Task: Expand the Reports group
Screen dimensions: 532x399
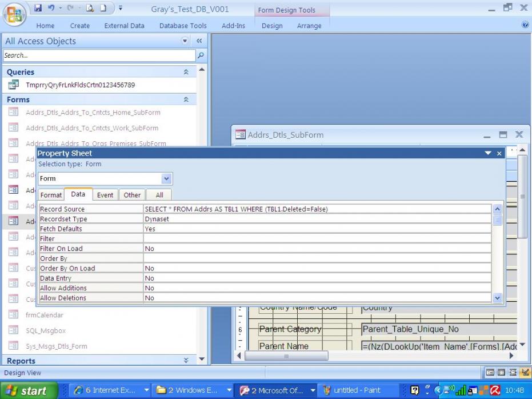Action: pyautogui.click(x=185, y=361)
